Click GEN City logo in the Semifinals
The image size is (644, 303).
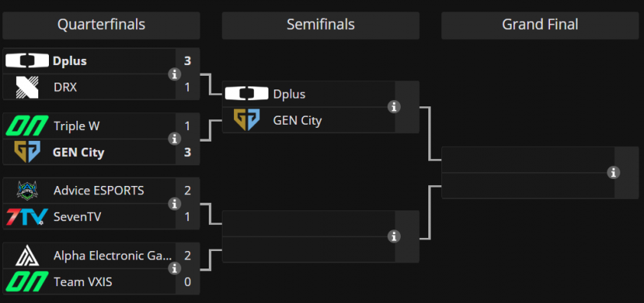[247, 120]
